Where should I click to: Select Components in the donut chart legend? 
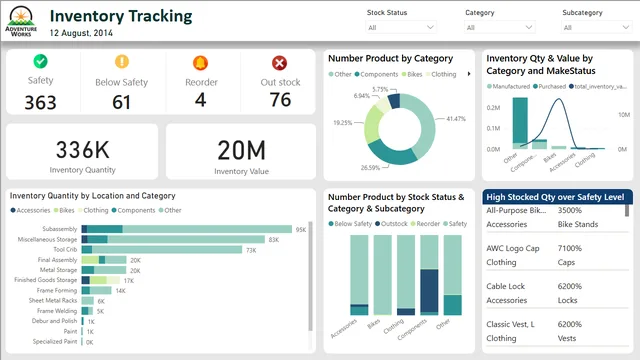376,74
